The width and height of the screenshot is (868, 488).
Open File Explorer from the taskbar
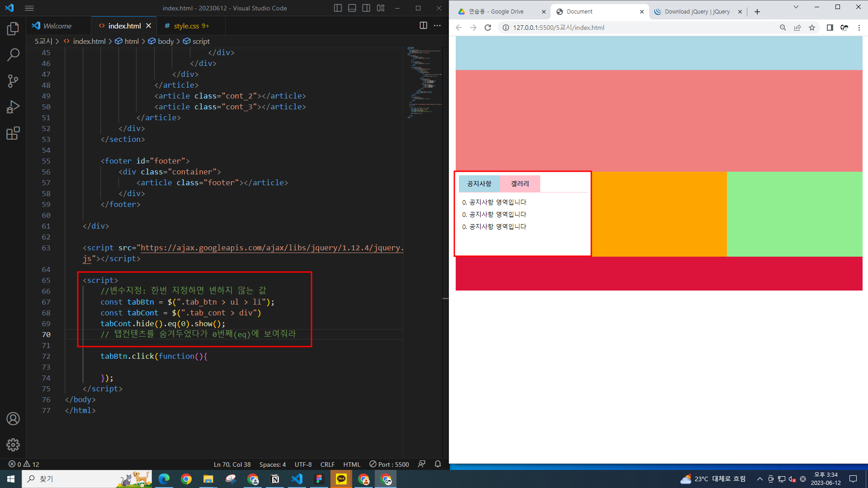[208, 479]
